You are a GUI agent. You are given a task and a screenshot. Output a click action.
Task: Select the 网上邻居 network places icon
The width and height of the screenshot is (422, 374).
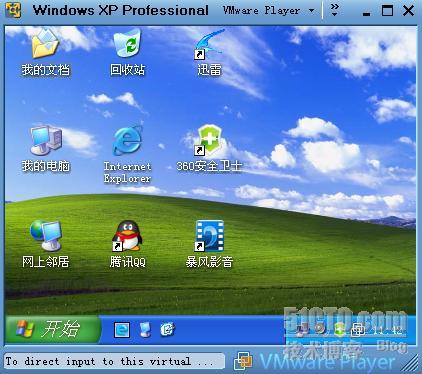pyautogui.click(x=46, y=235)
